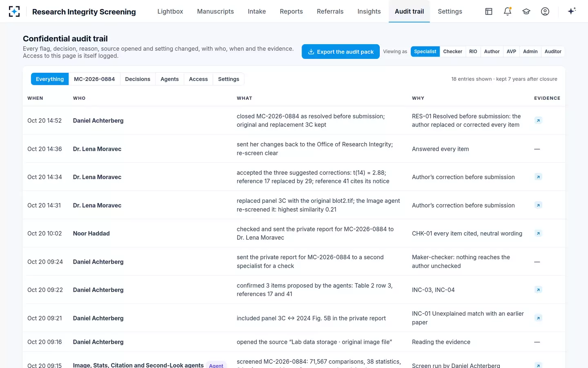The image size is (588, 368).
Task: Switch viewing role to Auditor
Action: 553,52
